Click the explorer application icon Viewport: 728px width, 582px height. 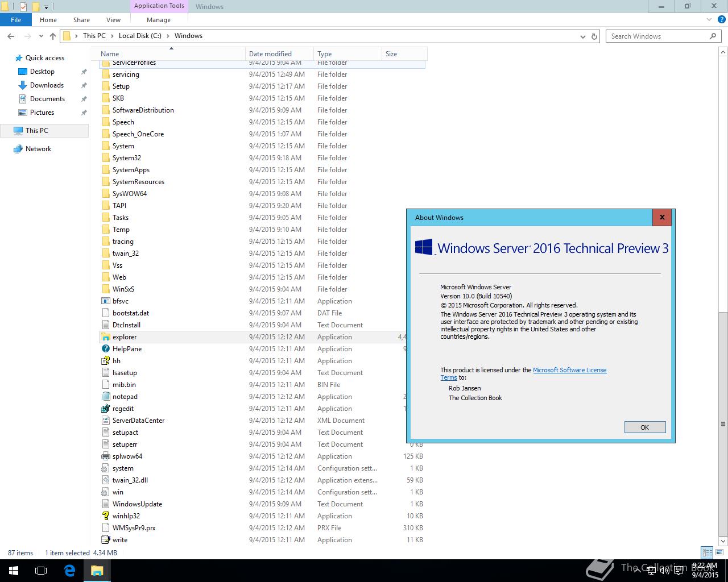coord(106,337)
